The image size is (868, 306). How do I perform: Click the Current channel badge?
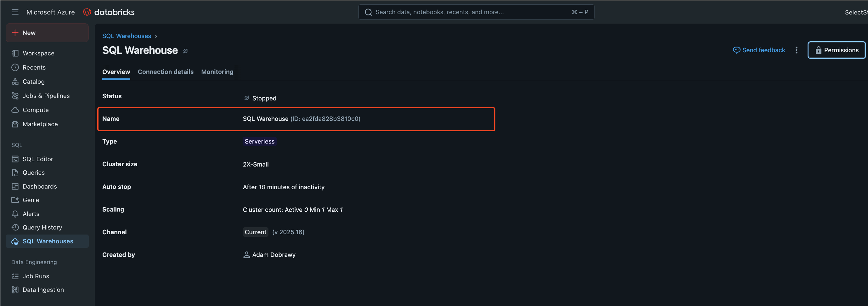(256, 232)
